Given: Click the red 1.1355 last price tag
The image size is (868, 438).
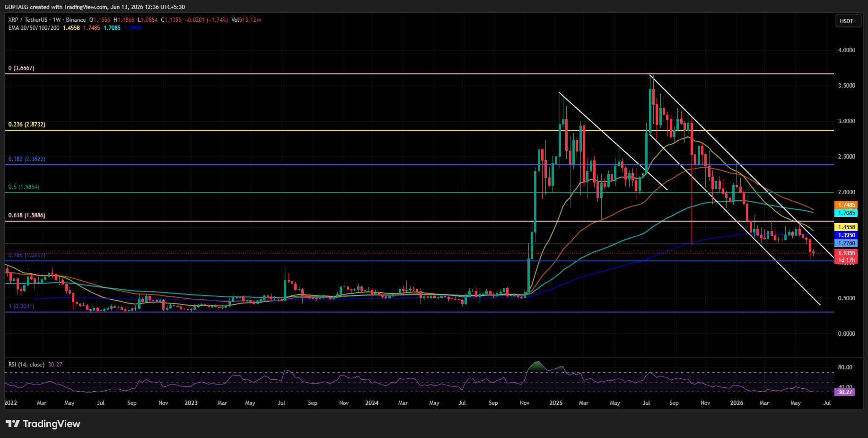Looking at the screenshot, I should click(x=846, y=253).
